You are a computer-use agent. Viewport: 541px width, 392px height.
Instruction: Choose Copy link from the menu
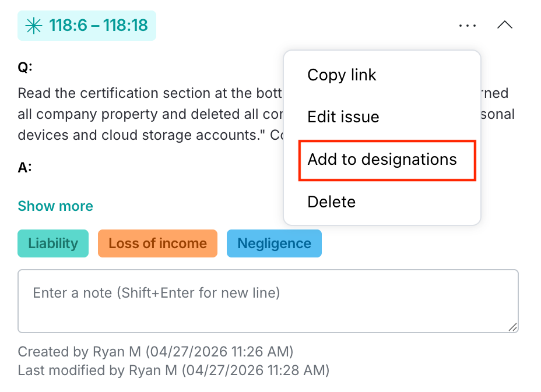(342, 75)
